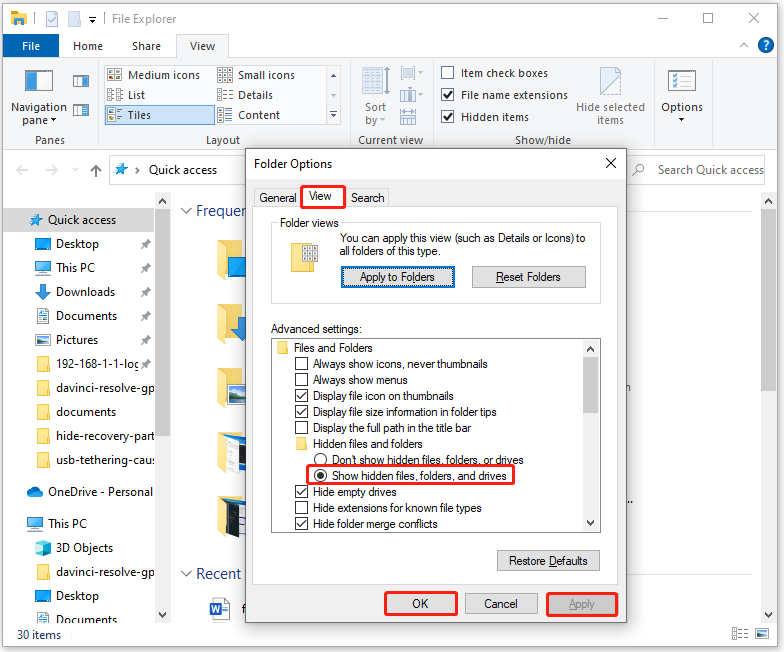Open pinned Documents in sidebar

[x=86, y=316]
